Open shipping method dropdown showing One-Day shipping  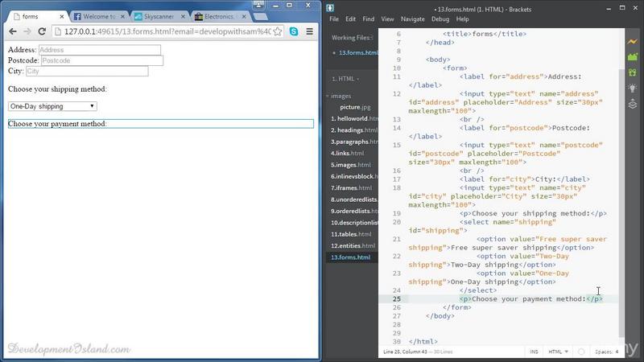pos(52,106)
